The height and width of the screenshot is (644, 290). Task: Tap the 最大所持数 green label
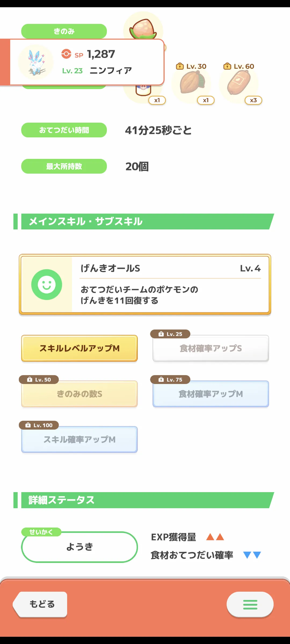64,166
